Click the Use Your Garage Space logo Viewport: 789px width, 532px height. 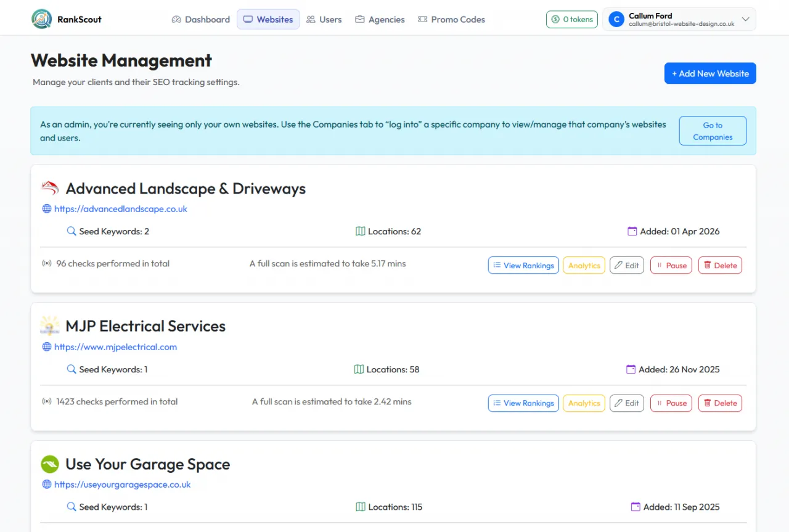tap(50, 464)
